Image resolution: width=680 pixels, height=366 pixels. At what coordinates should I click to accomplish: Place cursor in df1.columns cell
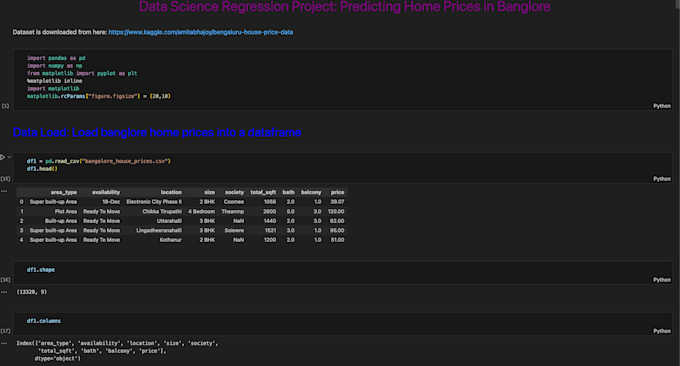[343, 324]
